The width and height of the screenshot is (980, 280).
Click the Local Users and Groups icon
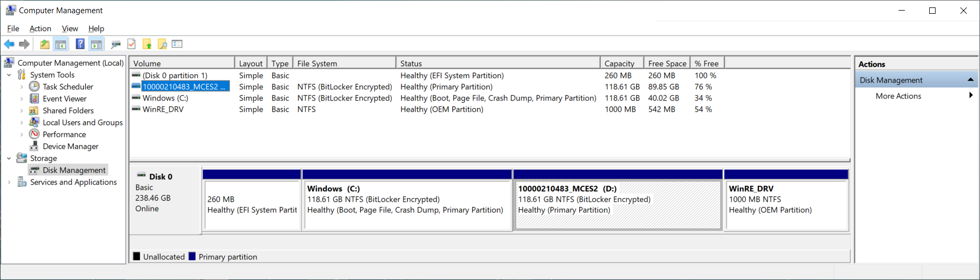coord(34,122)
